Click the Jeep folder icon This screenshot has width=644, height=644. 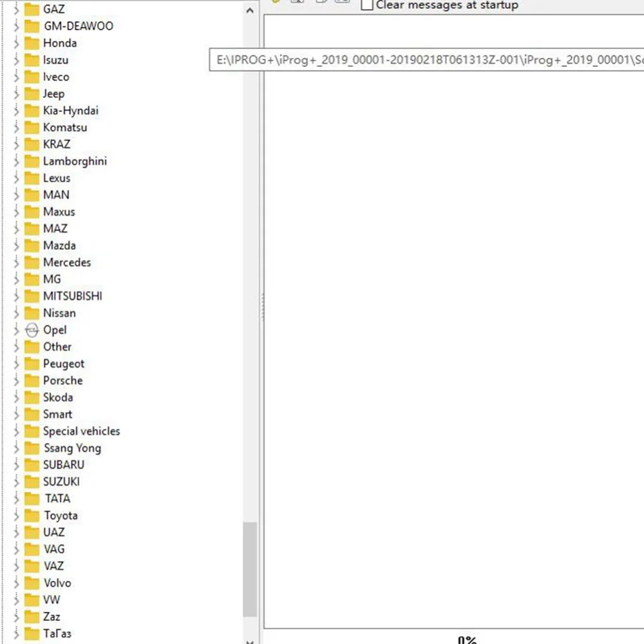32,93
